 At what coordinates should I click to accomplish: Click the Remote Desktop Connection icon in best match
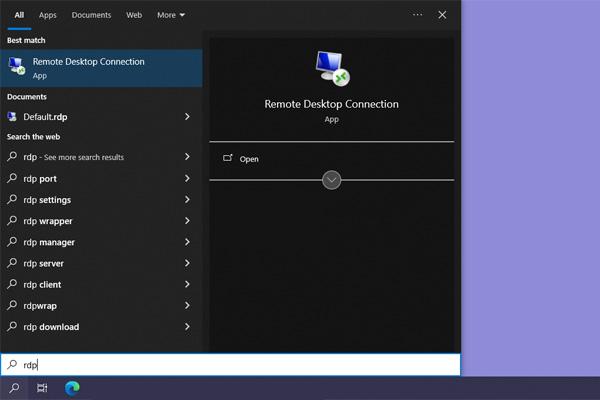pyautogui.click(x=17, y=66)
